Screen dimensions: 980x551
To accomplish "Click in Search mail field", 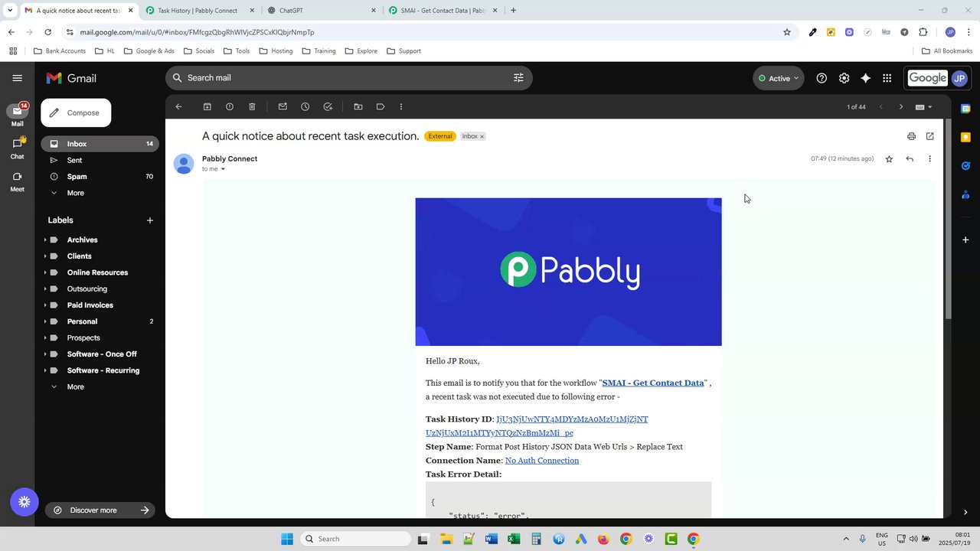I will 348,78.
